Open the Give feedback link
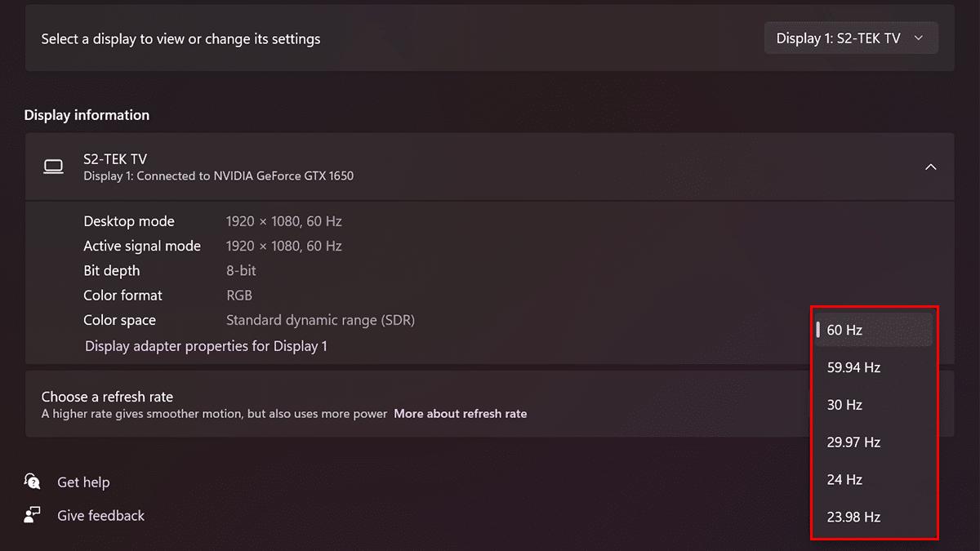980x551 pixels. [100, 516]
